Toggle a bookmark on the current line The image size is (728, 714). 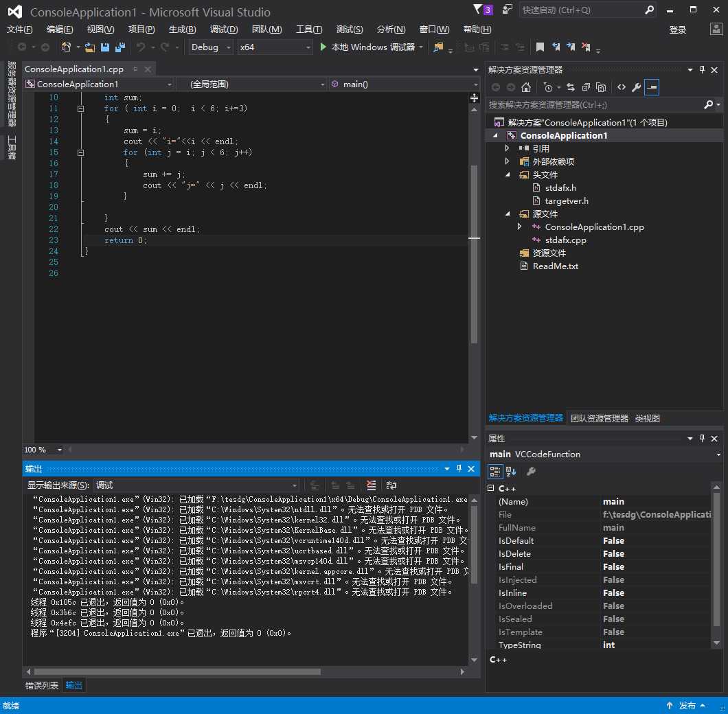point(540,47)
